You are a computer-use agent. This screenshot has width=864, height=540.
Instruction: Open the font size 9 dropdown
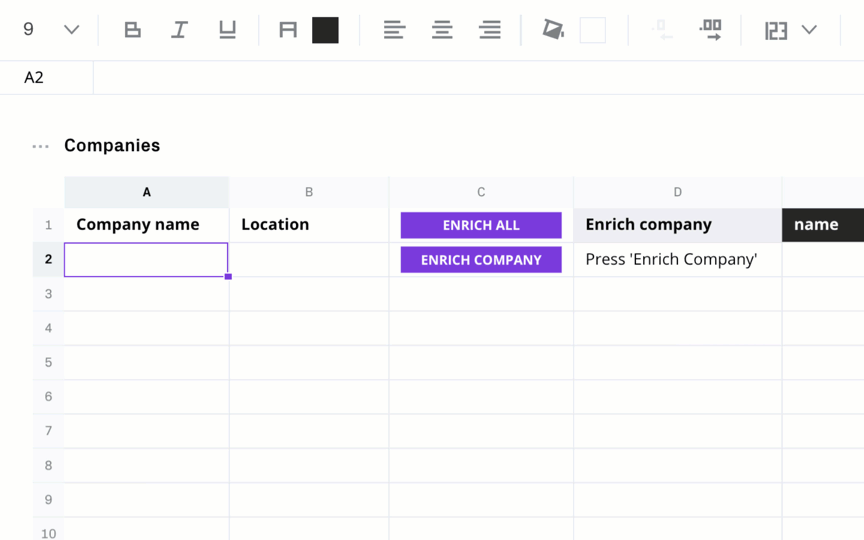[x=51, y=29]
